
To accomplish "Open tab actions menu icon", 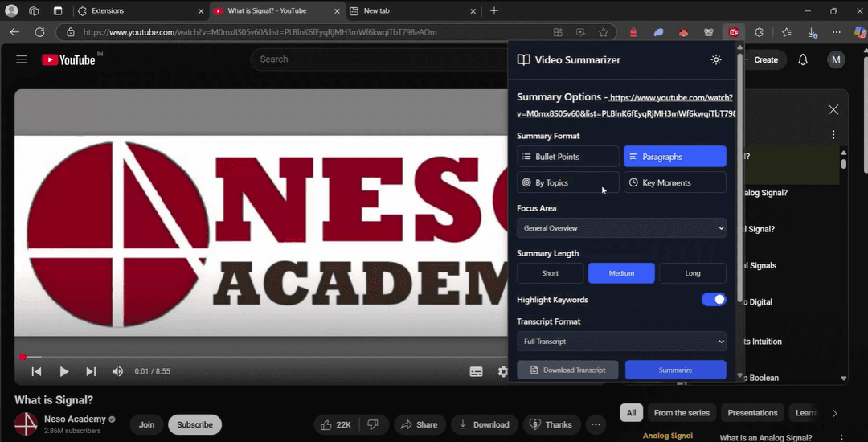I will (58, 10).
